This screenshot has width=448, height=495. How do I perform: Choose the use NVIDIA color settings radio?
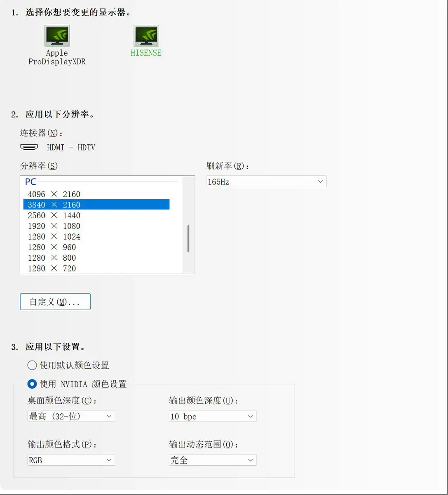32,384
